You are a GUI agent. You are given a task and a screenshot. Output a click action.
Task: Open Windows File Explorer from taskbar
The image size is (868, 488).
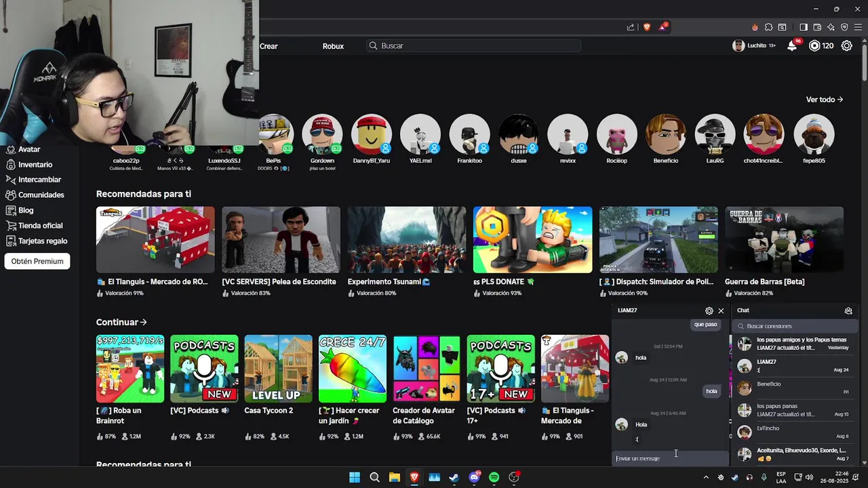coord(394,477)
